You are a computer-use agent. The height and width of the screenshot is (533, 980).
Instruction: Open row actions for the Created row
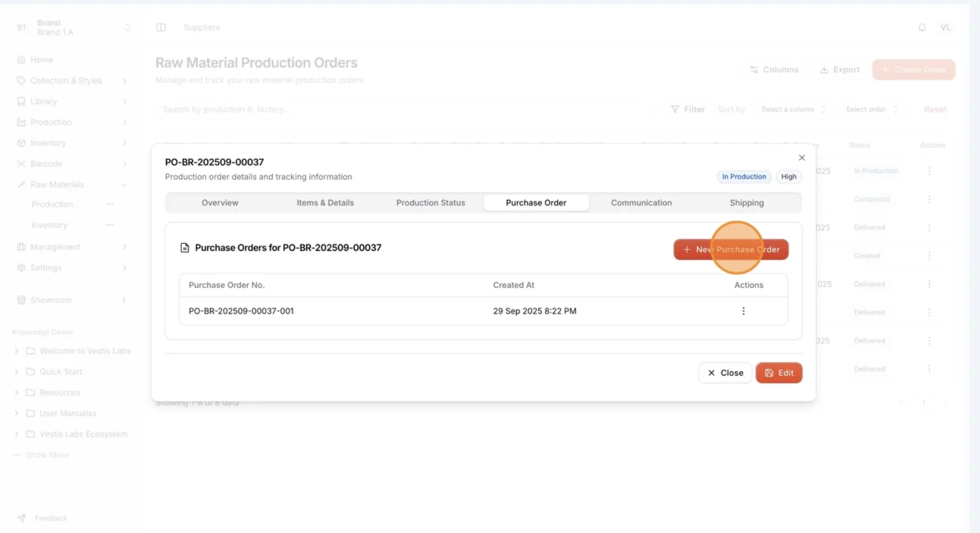click(929, 256)
